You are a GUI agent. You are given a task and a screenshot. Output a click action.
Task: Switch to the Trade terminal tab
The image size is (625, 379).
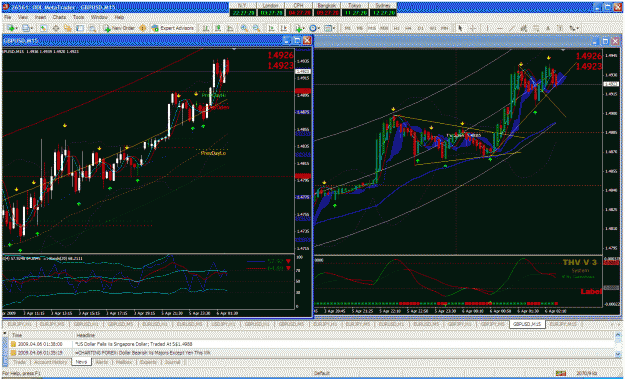coord(20,362)
